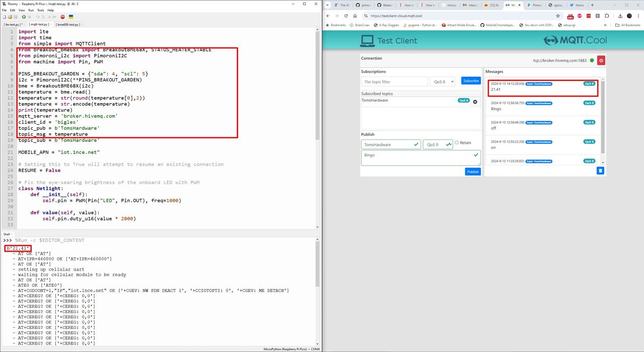Open Chrome three-dot menu
This screenshot has height=352, width=644.
pyautogui.click(x=638, y=16)
